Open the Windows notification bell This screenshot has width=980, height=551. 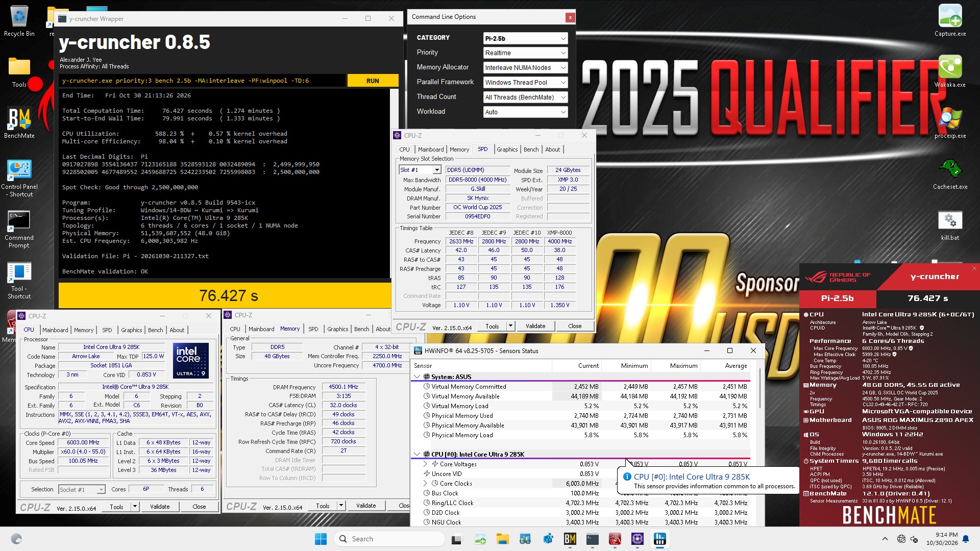click(966, 539)
